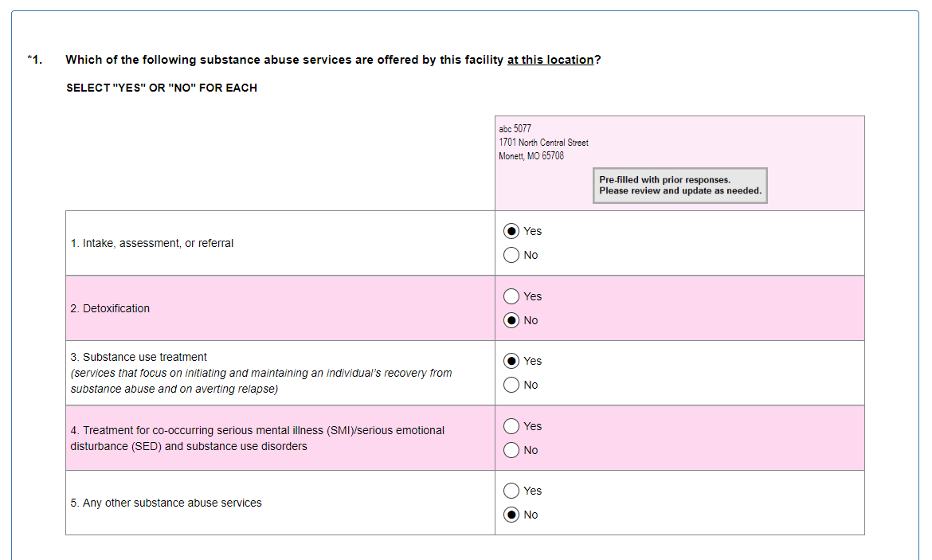Viewport: 932px width, 560px height.
Task: Click the "3. Substance use treatment" row label
Action: (x=139, y=357)
